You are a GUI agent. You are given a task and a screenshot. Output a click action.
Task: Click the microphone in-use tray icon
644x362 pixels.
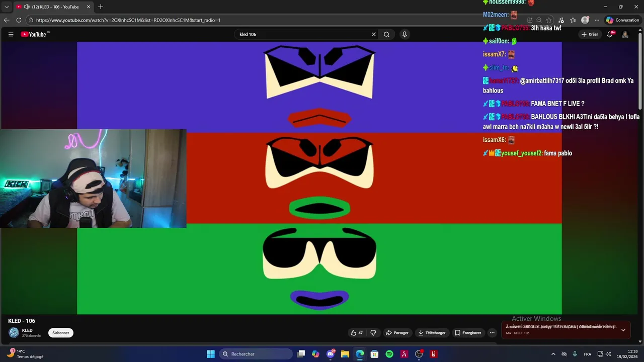[x=575, y=354]
